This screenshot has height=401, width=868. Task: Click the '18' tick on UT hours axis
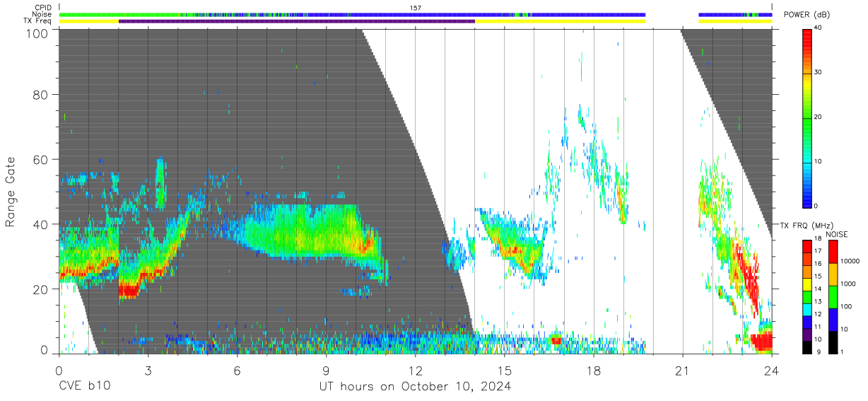(593, 371)
